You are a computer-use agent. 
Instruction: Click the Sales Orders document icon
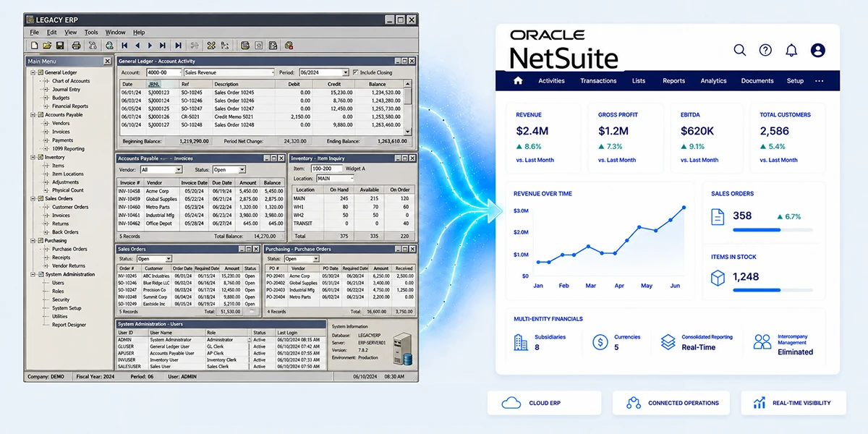[718, 216]
